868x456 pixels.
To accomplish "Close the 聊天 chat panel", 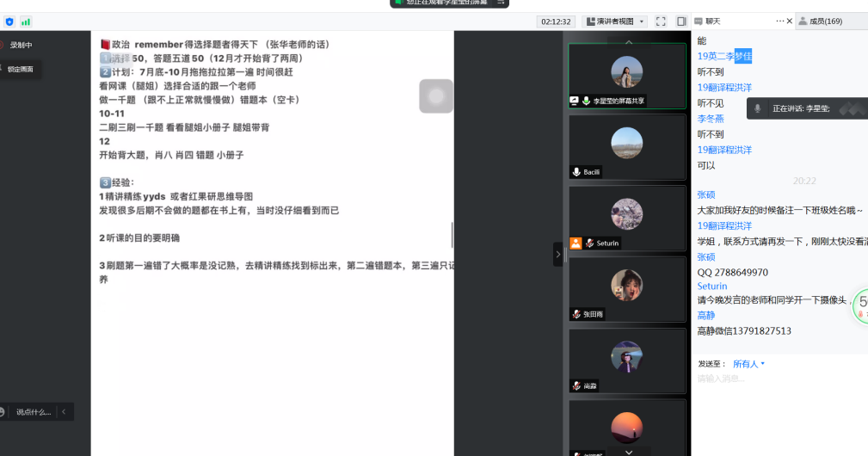I will (790, 21).
